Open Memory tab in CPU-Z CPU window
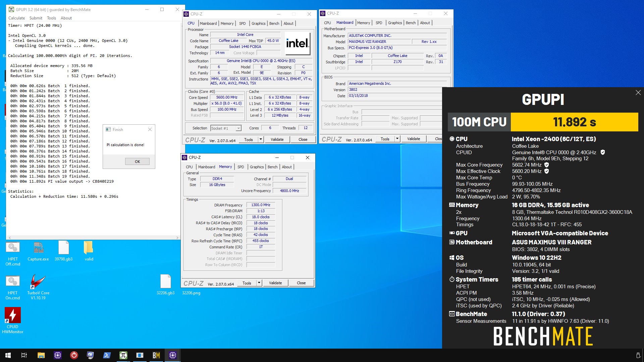 point(227,23)
